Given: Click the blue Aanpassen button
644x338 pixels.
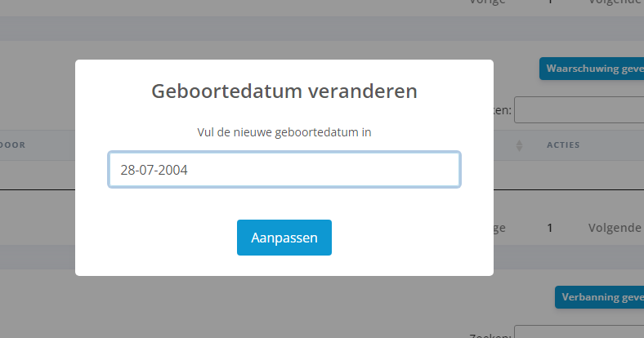Looking at the screenshot, I should tap(284, 238).
